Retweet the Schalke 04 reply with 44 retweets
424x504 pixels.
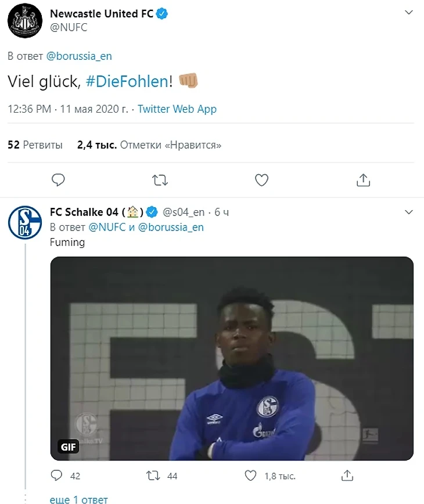pos(153,476)
